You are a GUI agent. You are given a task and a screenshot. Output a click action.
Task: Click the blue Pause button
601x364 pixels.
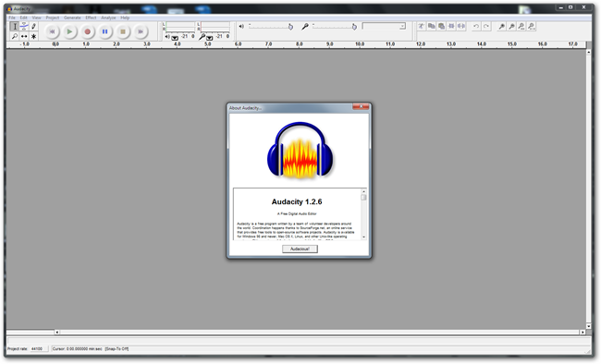tap(105, 31)
